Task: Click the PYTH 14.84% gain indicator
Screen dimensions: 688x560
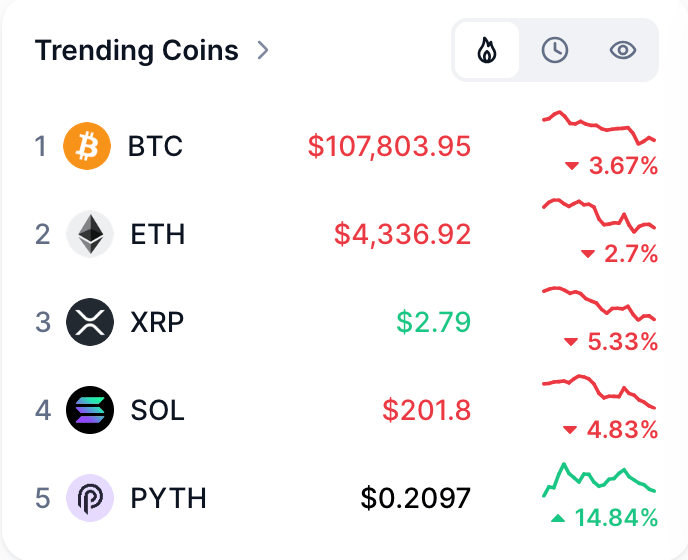Action: point(604,518)
